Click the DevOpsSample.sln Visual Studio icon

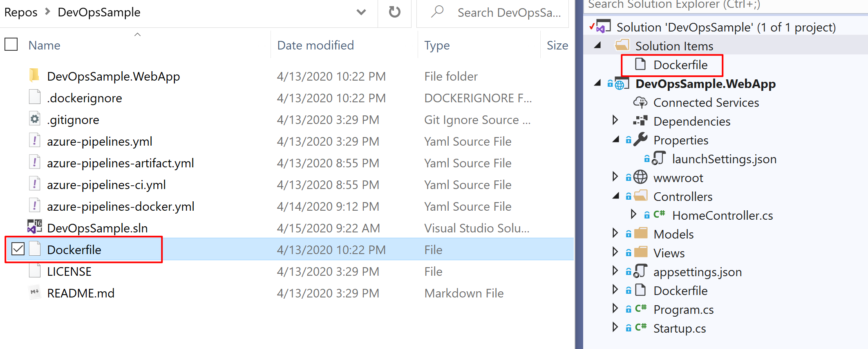click(x=35, y=227)
